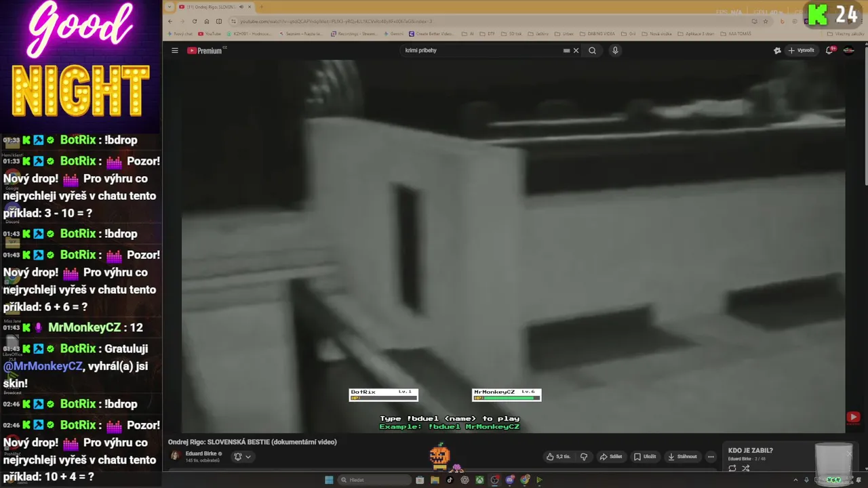Open ChatGPT icon in taskbar
The width and height of the screenshot is (868, 488).
tap(465, 480)
